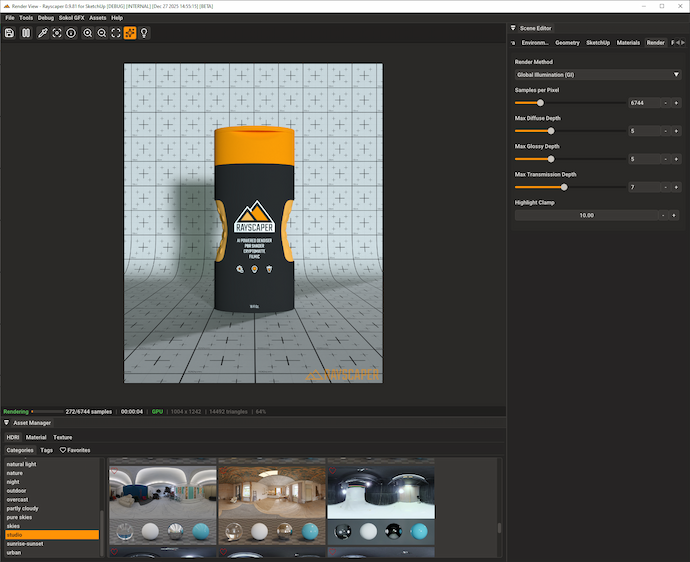690x562 pixels.
Task: Collapse the Scene Editor panel
Action: tap(513, 28)
